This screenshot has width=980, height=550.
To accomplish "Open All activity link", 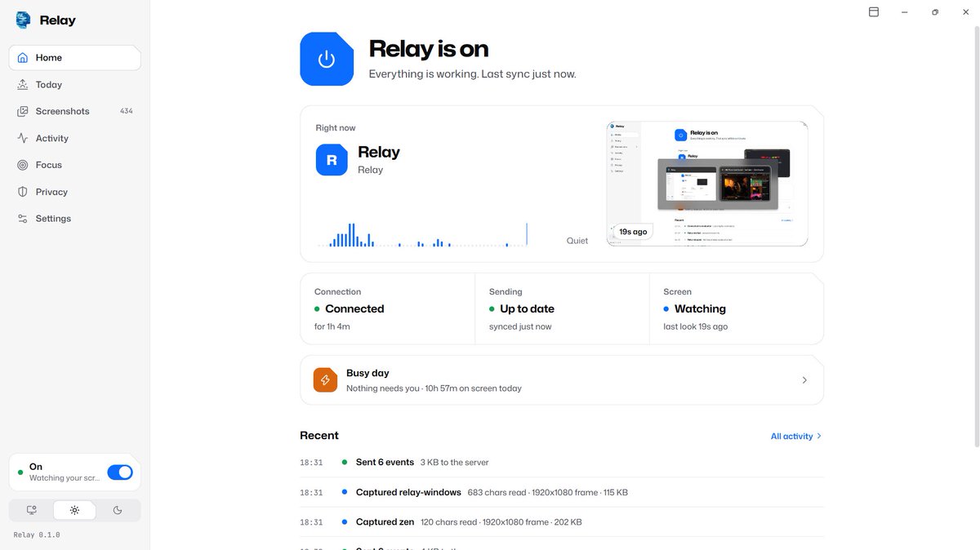I will tap(796, 437).
